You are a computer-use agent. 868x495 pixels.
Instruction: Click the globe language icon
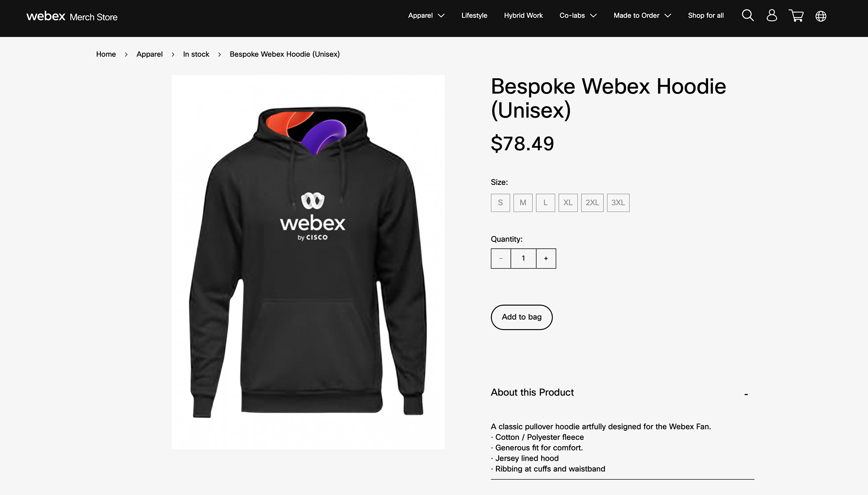pyautogui.click(x=821, y=16)
